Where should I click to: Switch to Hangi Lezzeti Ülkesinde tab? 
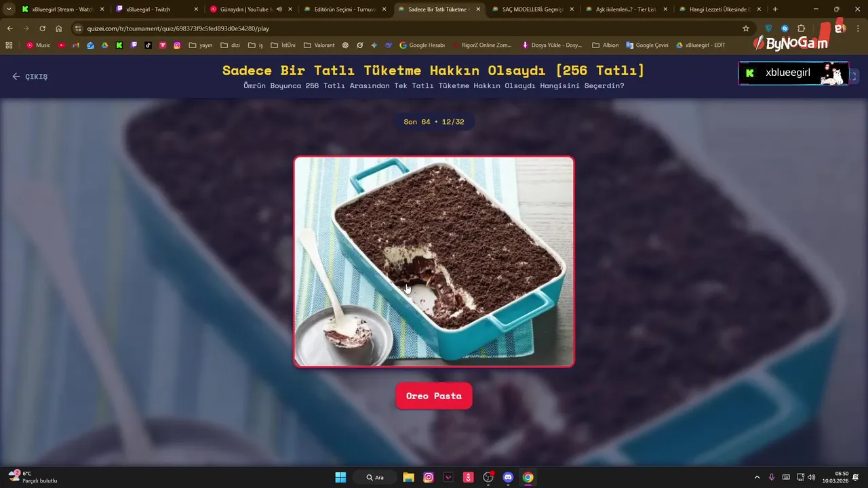click(x=719, y=9)
